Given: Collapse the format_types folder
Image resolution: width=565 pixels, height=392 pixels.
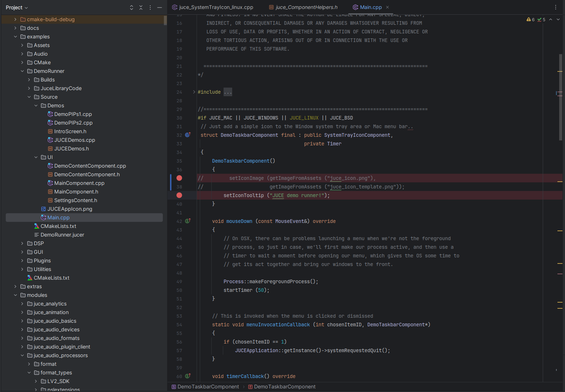Looking at the screenshot, I should (x=29, y=373).
